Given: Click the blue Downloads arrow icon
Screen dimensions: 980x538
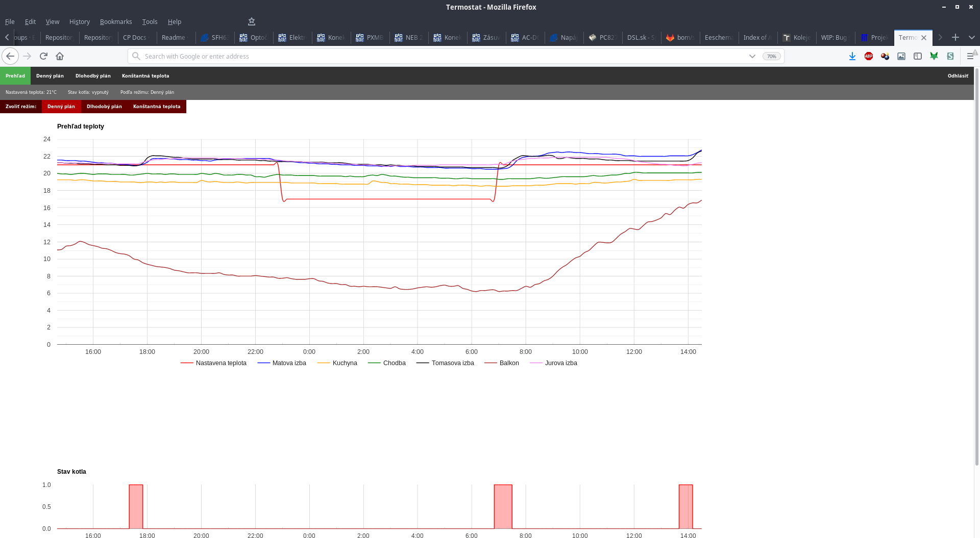Looking at the screenshot, I should click(x=852, y=56).
